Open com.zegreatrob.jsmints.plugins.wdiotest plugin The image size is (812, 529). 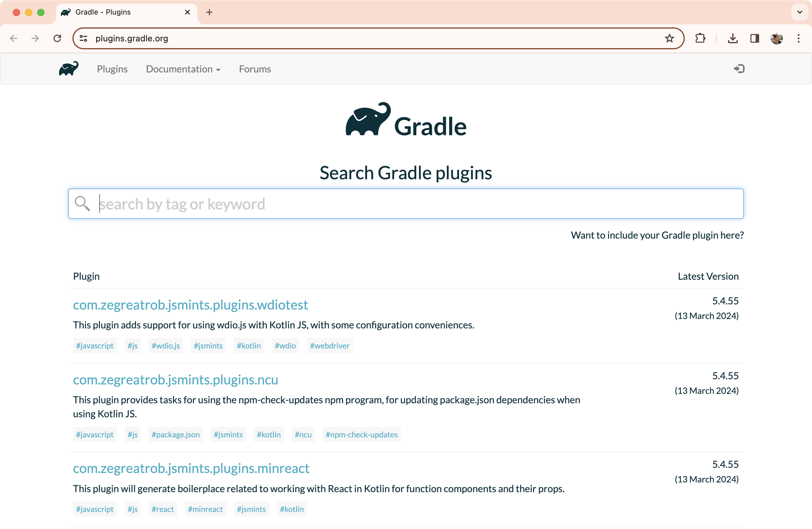pyautogui.click(x=191, y=305)
